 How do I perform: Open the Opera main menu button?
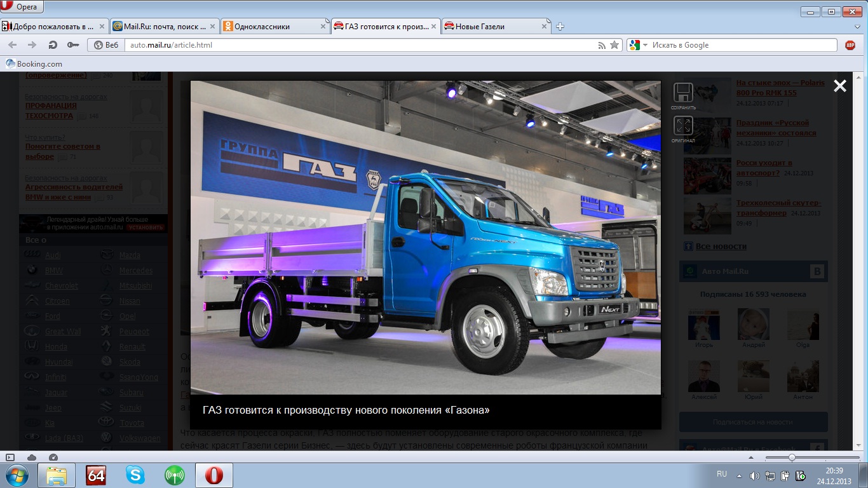point(22,8)
